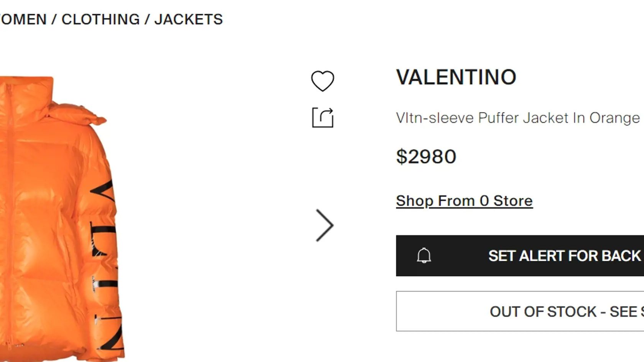The height and width of the screenshot is (362, 644).
Task: Open the WOMEN breadcrumb link
Action: 23,19
